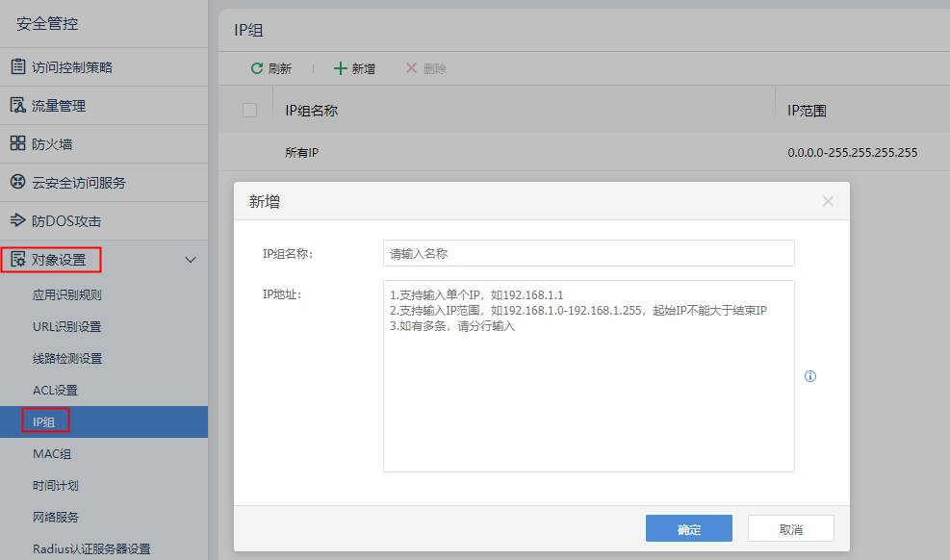Click the 访问控制策略 sidebar icon

pyautogui.click(x=17, y=67)
